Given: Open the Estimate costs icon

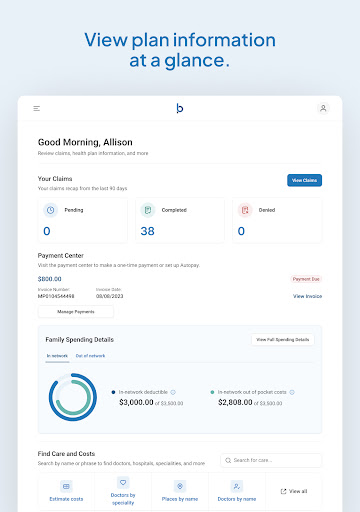Looking at the screenshot, I should click(66, 486).
